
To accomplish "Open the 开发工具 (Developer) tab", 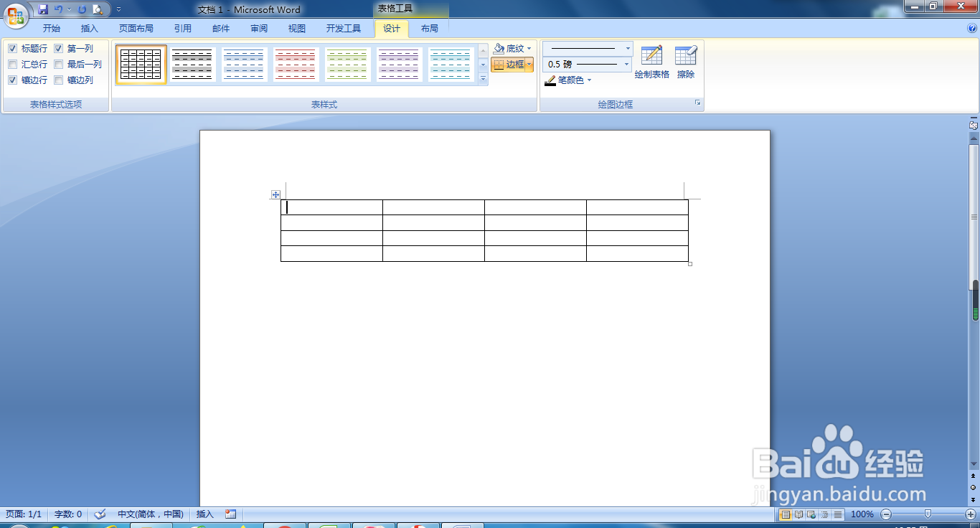I will point(344,29).
